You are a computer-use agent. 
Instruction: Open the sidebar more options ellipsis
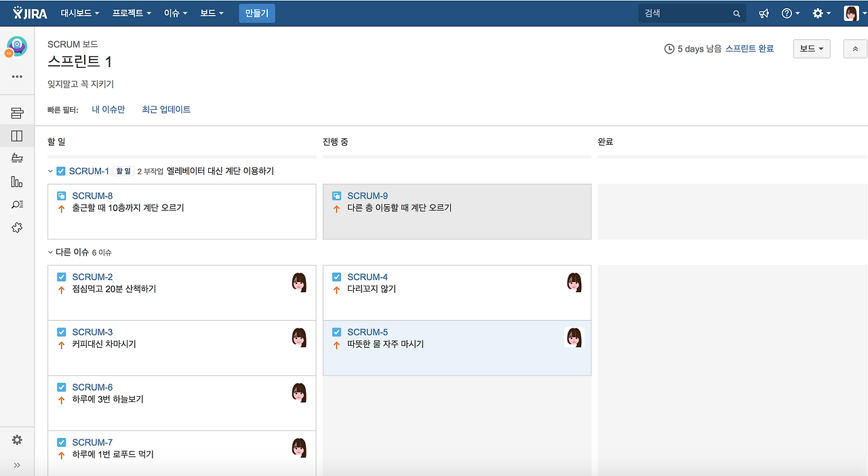[17, 77]
